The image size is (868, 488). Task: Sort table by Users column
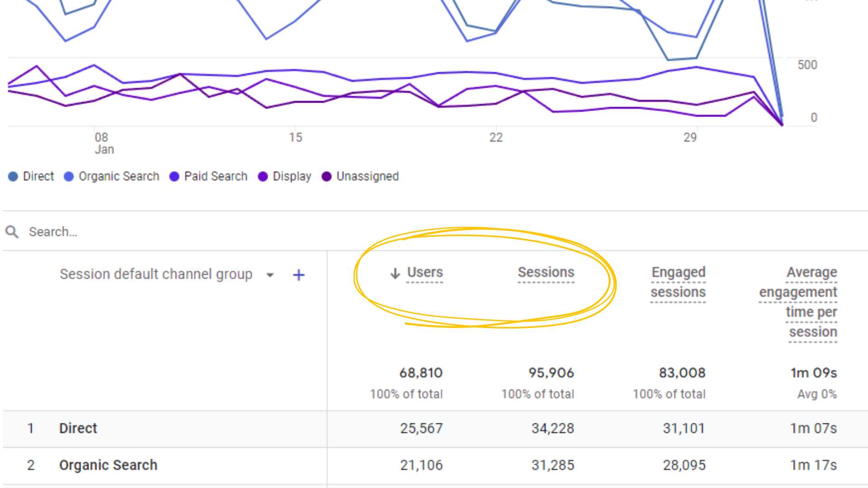click(425, 272)
